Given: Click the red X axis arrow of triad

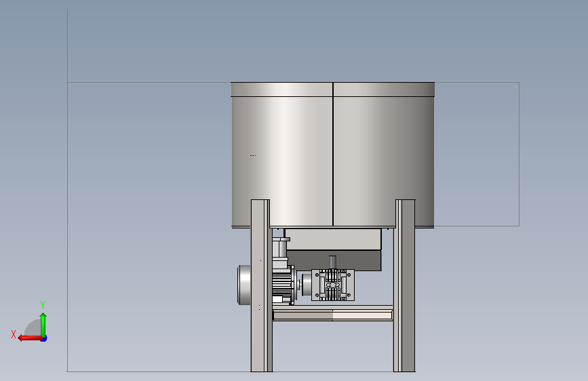Looking at the screenshot, I should coord(30,338).
